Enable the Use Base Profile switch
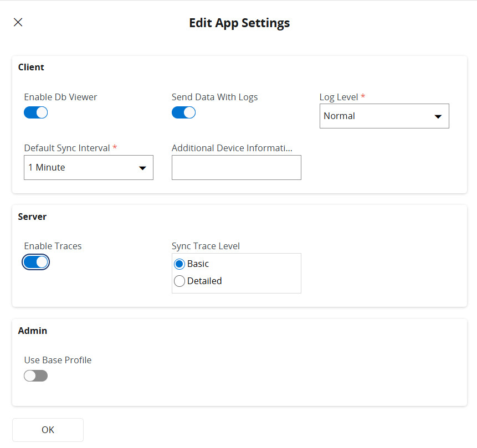The width and height of the screenshot is (477, 448). (36, 376)
